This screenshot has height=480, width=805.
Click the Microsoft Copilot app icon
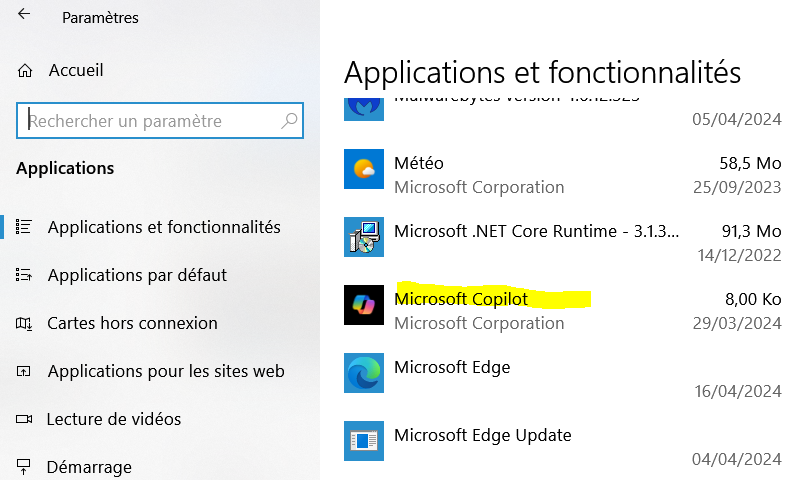363,305
